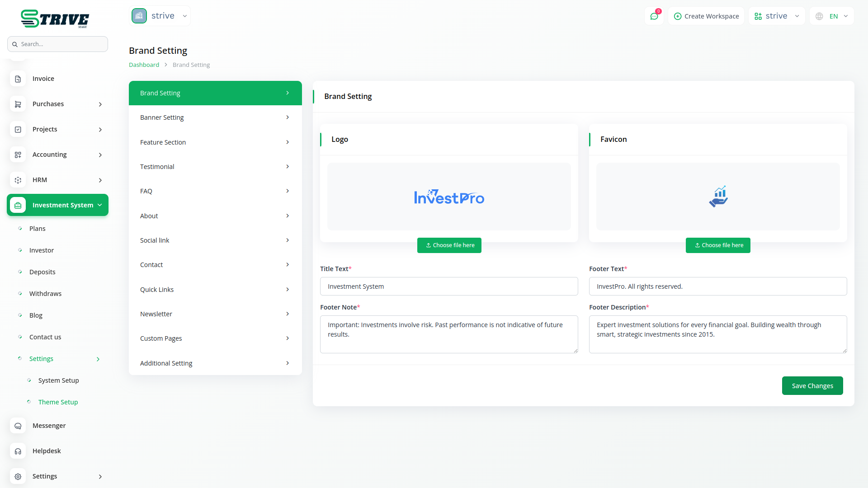Open the EN language dropdown
Image resolution: width=868 pixels, height=488 pixels.
click(x=832, y=16)
